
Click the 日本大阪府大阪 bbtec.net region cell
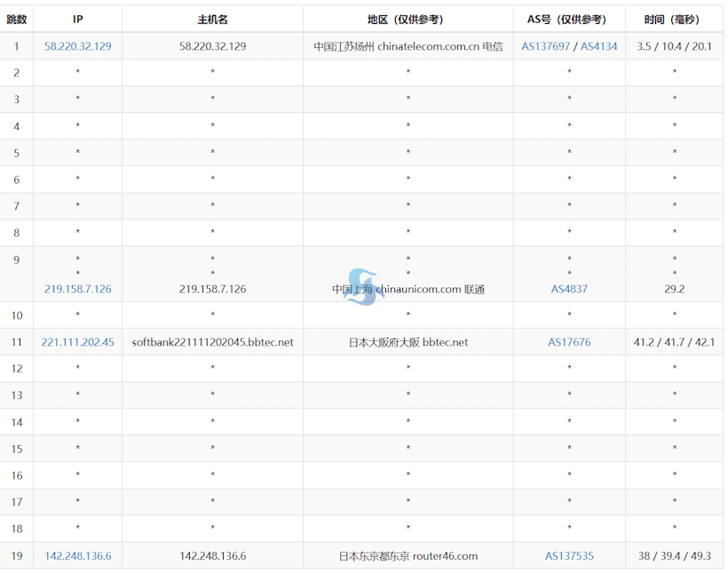coord(408,342)
